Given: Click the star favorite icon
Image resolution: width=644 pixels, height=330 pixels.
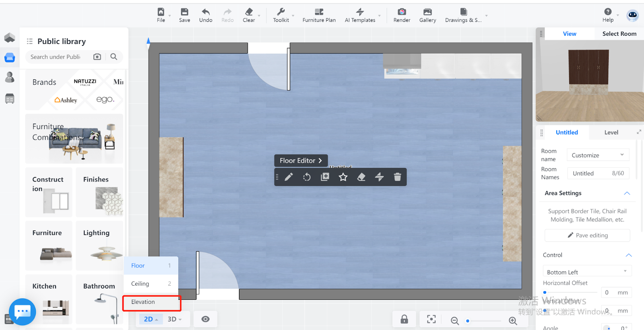Looking at the screenshot, I should 343,177.
